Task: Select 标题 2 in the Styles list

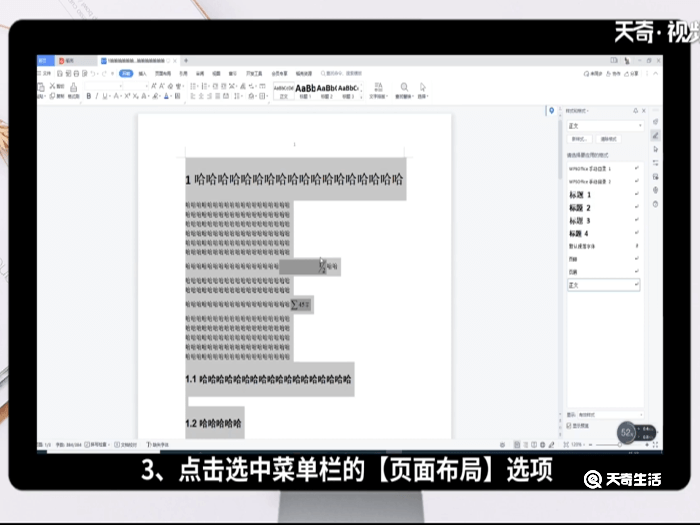Action: [604, 208]
